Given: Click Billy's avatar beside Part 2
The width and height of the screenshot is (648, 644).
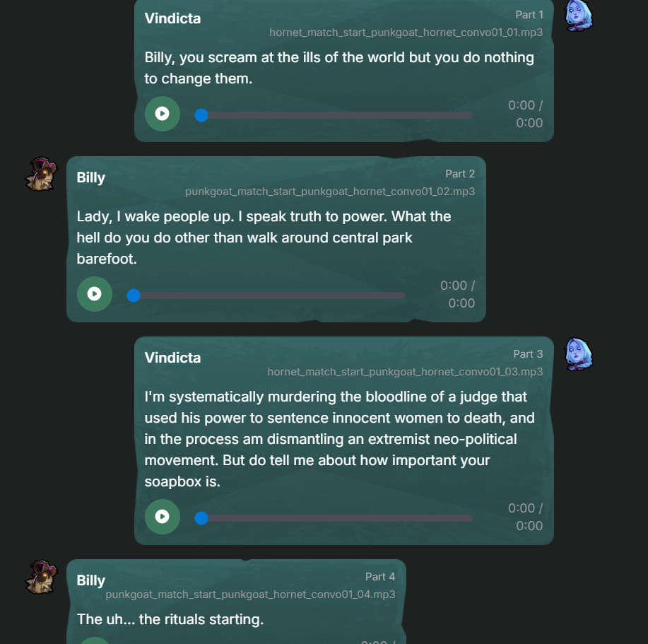Looking at the screenshot, I should click(x=41, y=174).
